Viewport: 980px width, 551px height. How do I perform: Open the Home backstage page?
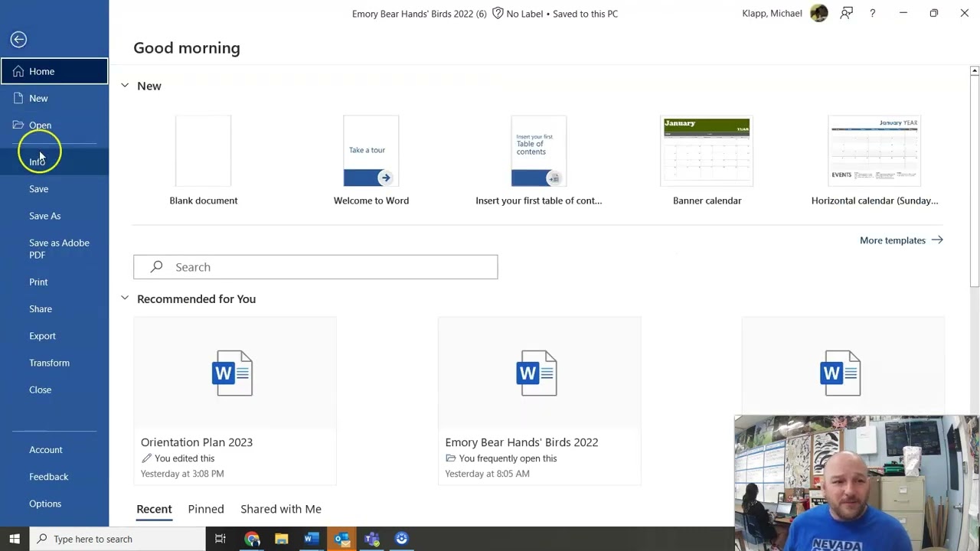coord(54,71)
